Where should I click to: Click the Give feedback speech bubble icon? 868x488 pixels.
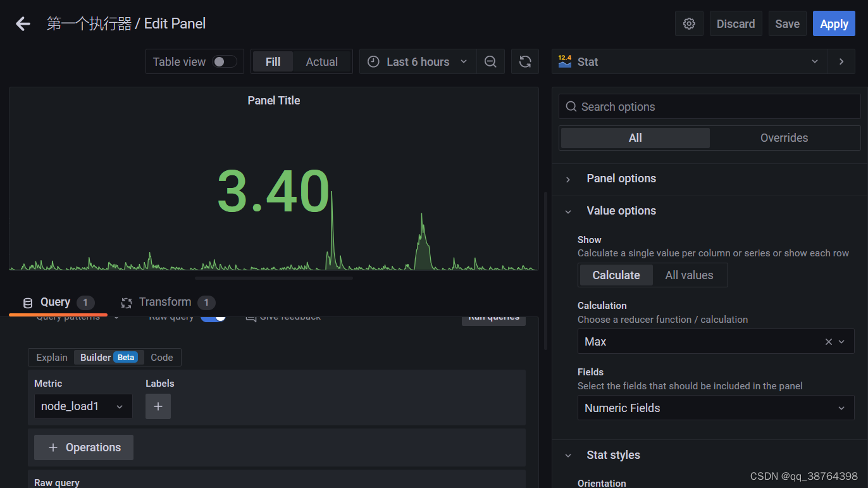pyautogui.click(x=251, y=316)
